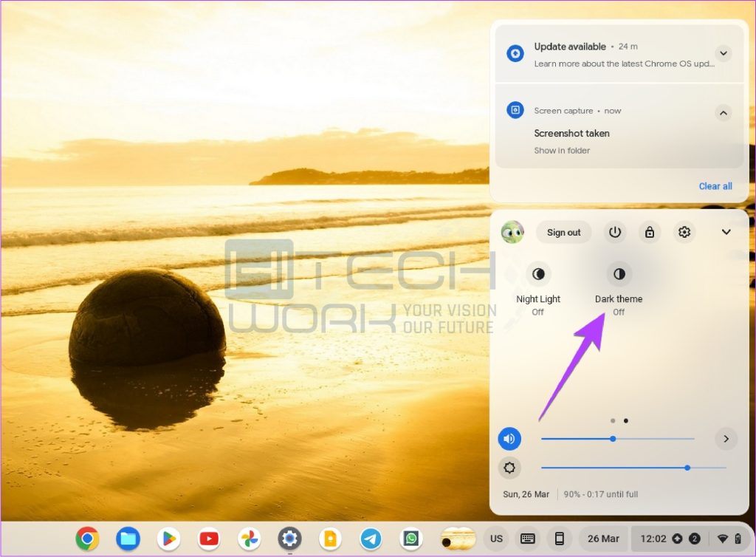756x557 pixels.
Task: Click the power off icon
Action: point(615,232)
